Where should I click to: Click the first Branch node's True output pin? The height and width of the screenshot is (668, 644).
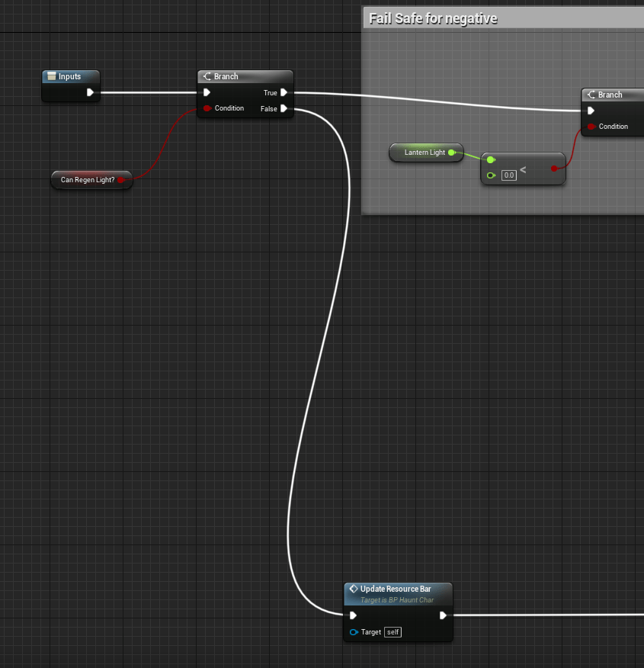pos(284,93)
